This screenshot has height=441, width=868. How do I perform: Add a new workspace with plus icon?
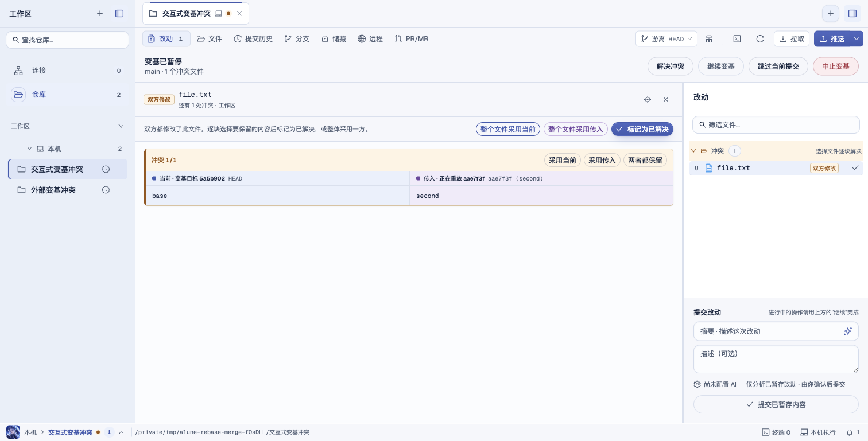100,13
